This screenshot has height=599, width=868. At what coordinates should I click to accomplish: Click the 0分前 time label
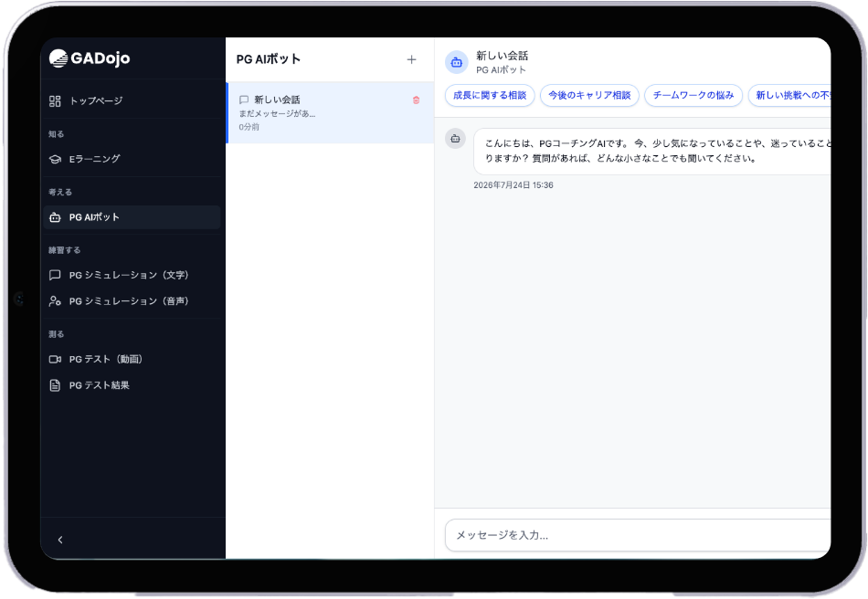[x=249, y=127]
